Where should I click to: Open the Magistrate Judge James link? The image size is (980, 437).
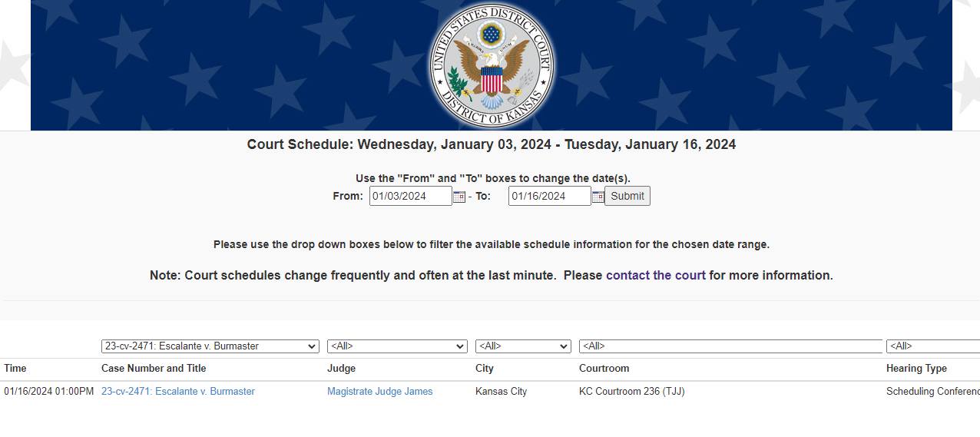point(379,392)
